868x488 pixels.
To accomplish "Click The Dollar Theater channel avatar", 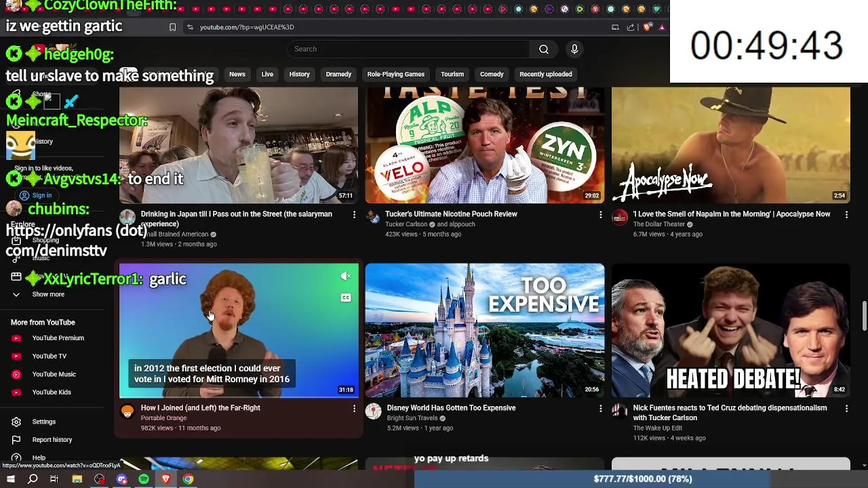I will (x=620, y=218).
